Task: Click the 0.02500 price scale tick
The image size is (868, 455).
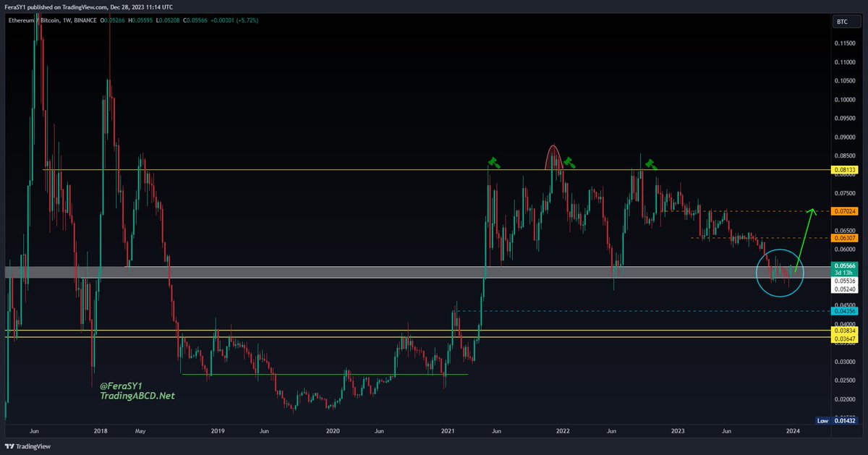Action: [x=846, y=380]
